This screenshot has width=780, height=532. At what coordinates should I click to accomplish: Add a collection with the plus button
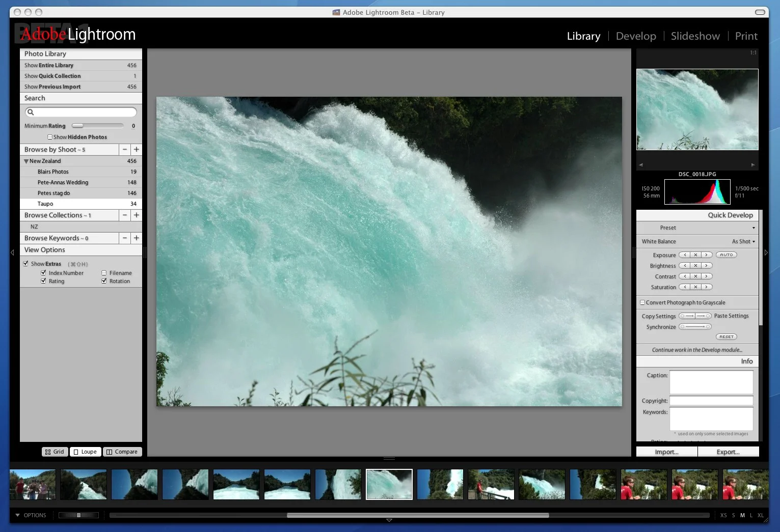[136, 215]
